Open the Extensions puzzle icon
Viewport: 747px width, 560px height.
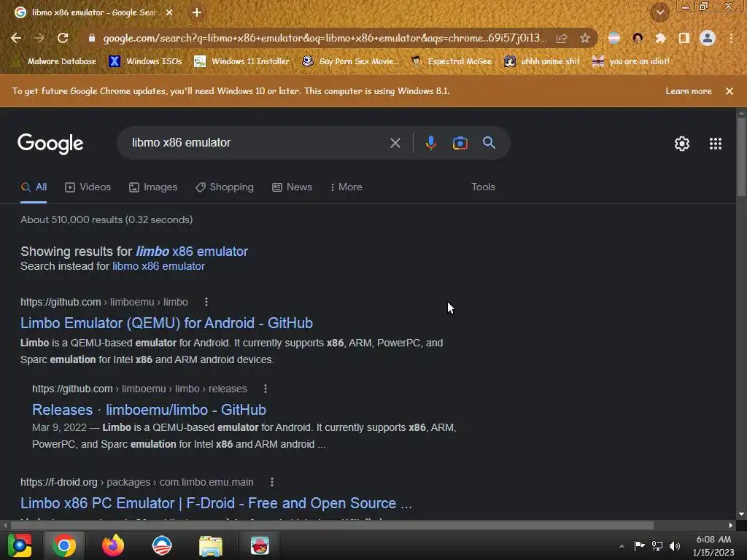pos(660,38)
